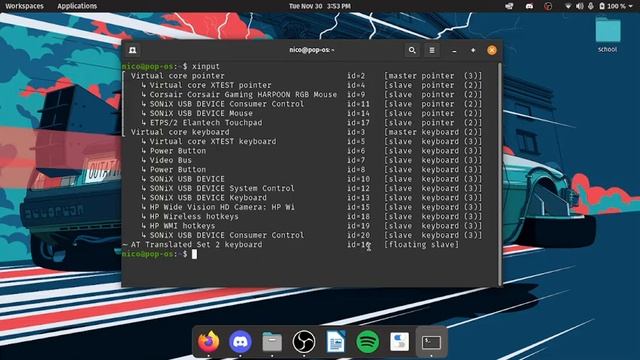The height and width of the screenshot is (360, 640).
Task: Click 'Virtual core keyboard' line
Action: [x=180, y=132]
